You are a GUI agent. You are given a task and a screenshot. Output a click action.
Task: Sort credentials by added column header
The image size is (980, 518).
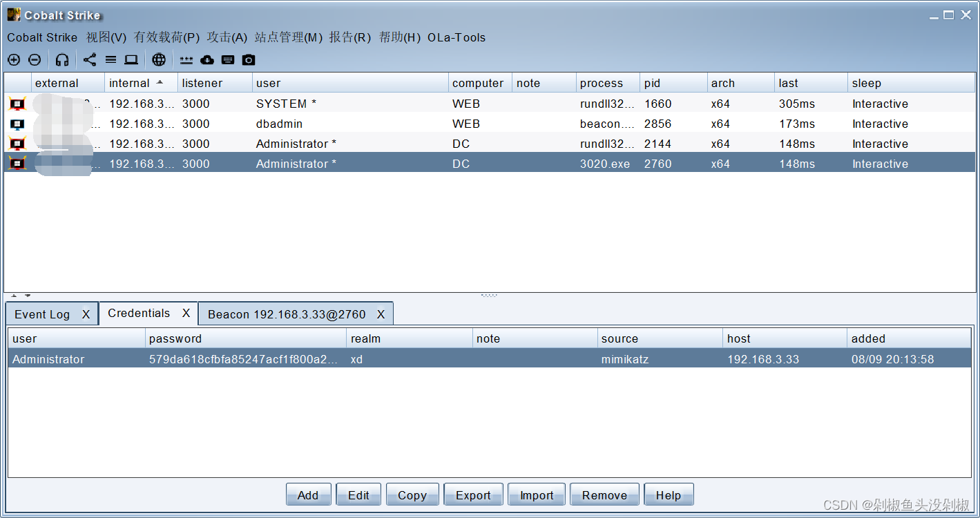[909, 338]
